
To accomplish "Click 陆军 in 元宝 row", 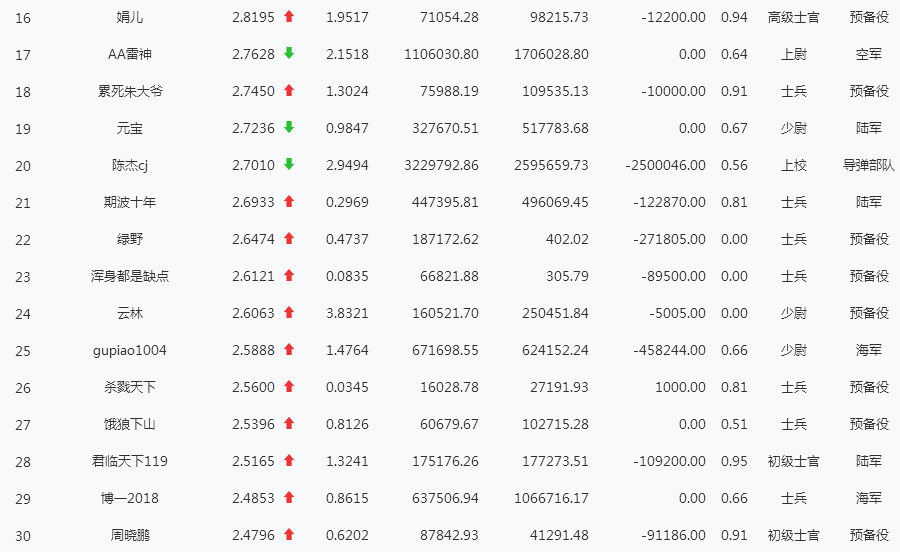I will [869, 128].
